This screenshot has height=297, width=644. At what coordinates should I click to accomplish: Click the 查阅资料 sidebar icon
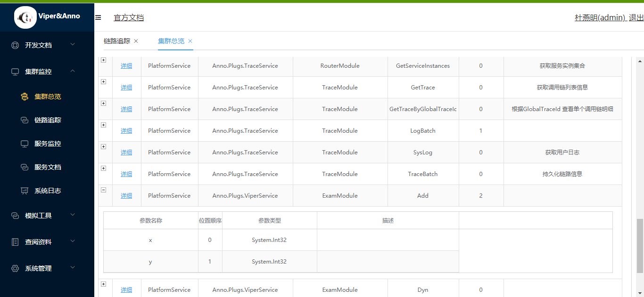pos(15,242)
